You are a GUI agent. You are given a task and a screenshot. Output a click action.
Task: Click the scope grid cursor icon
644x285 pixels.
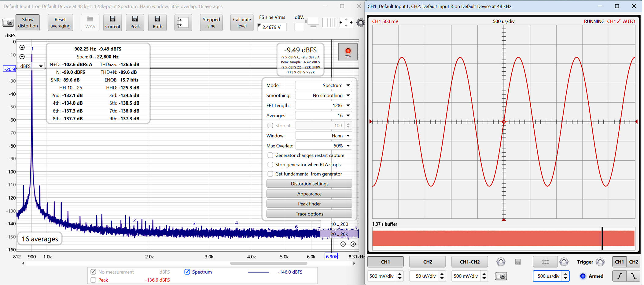pos(545,262)
